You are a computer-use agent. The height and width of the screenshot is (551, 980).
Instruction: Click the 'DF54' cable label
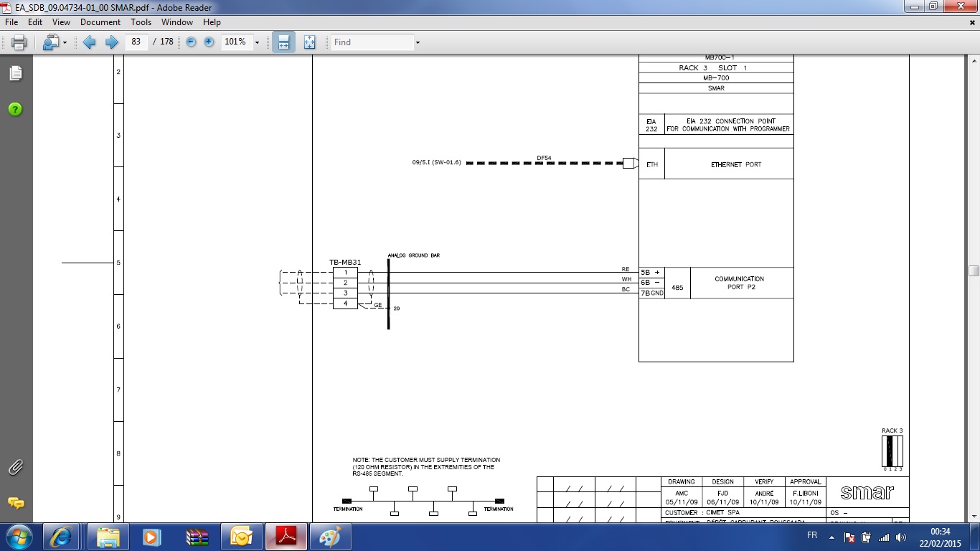545,158
